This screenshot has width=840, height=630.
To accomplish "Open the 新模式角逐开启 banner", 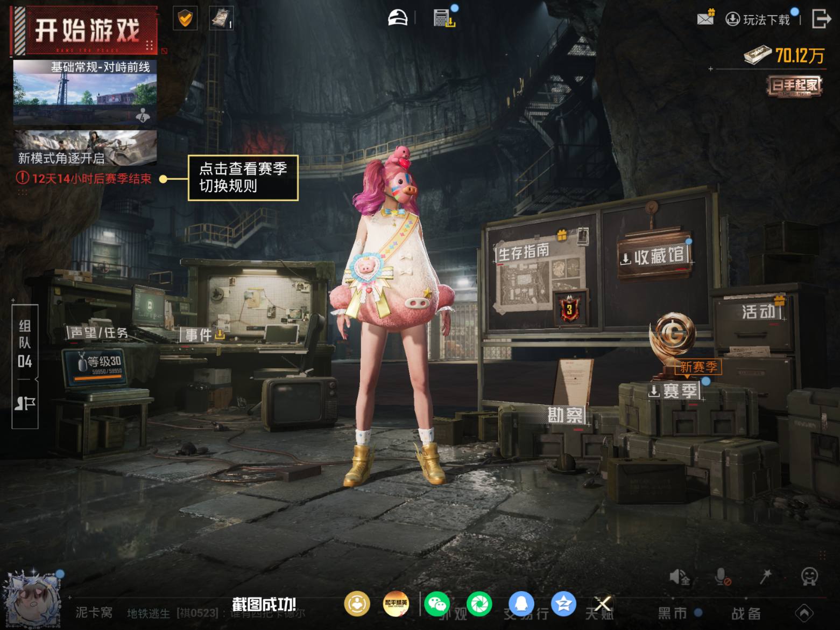I will point(85,148).
